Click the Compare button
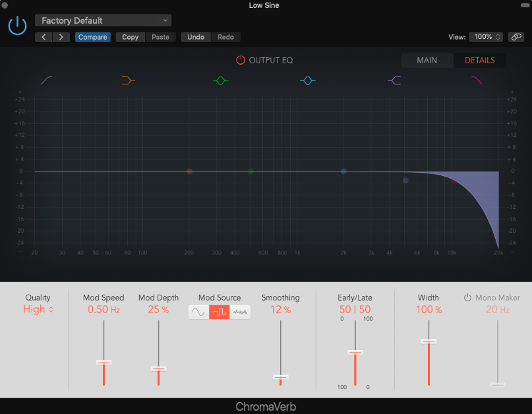Image resolution: width=532 pixels, height=414 pixels. coord(92,37)
